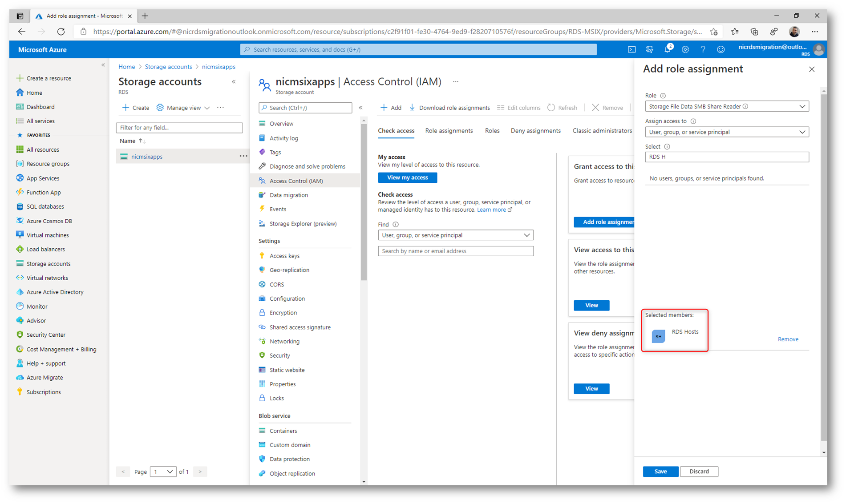Click browser refresh button

(x=61, y=32)
